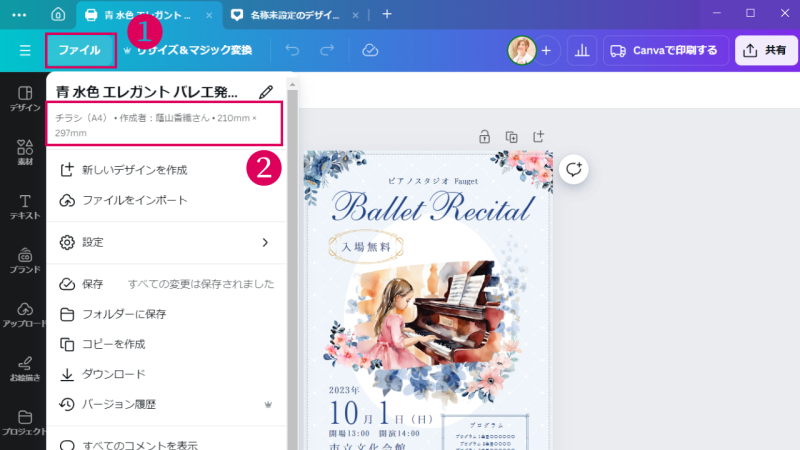Image resolution: width=800 pixels, height=450 pixels.
Task: Open the hamburger menu icon
Action: tap(25, 51)
